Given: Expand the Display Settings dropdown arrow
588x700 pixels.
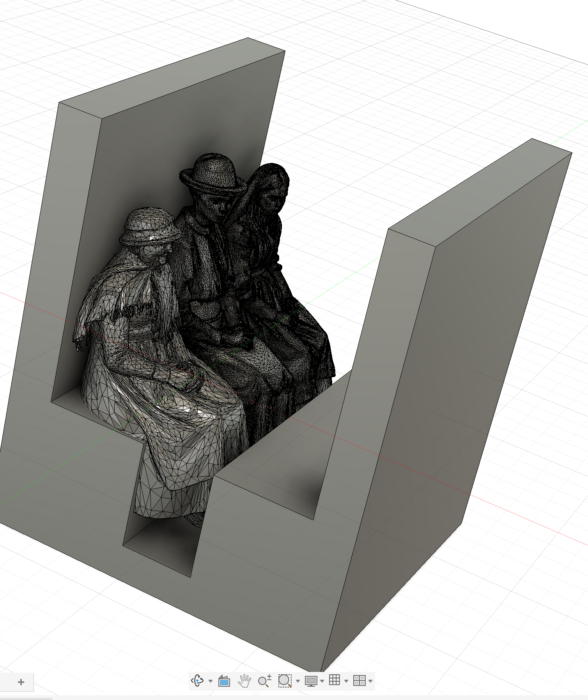Looking at the screenshot, I should 322,681.
